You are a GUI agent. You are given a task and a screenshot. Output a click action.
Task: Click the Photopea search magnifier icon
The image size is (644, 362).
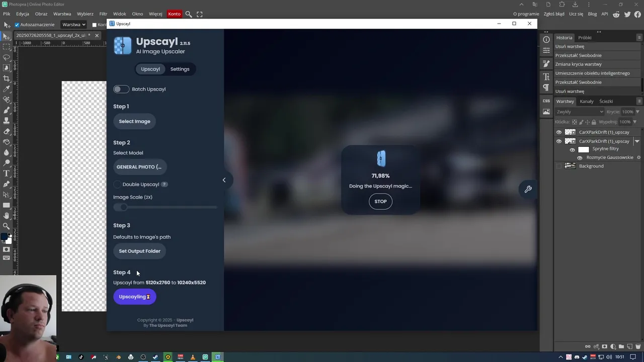tap(189, 14)
